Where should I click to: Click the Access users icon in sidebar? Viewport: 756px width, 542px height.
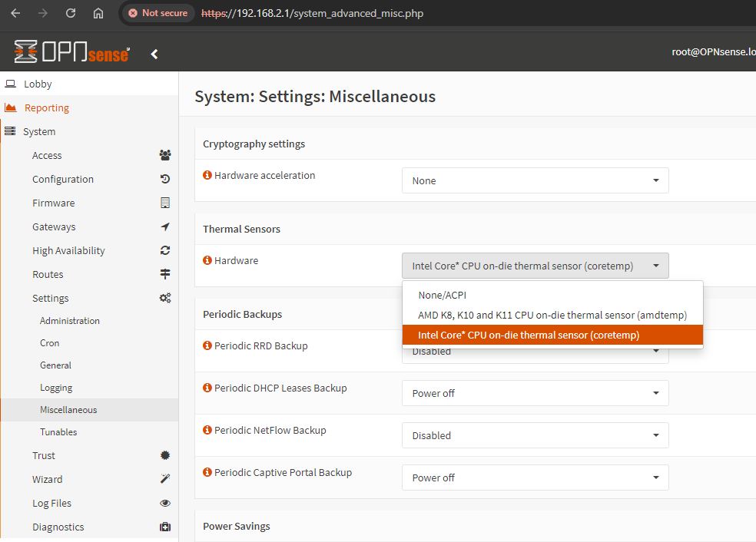click(x=164, y=155)
